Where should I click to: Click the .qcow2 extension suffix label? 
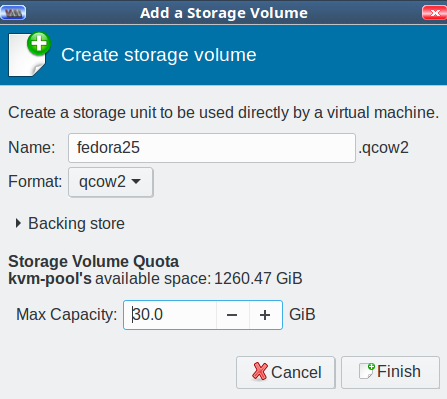pyautogui.click(x=384, y=147)
